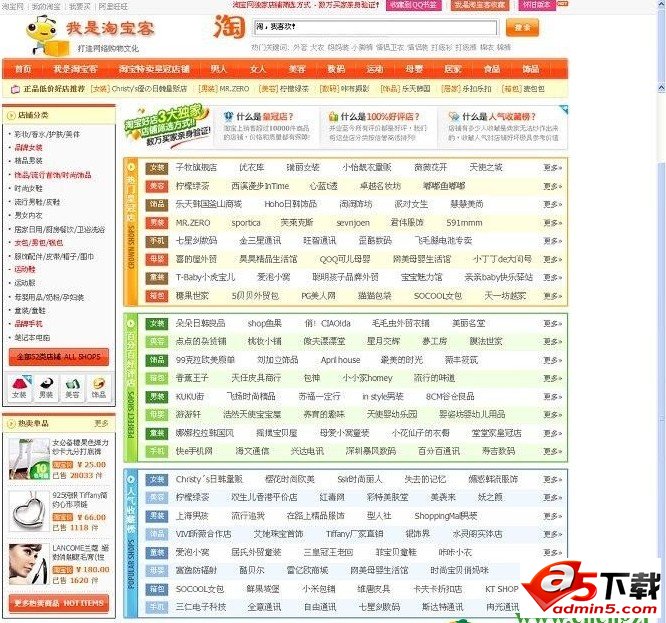
Task: Open the Hoho日韩饰品 shop link
Action: 291,204
